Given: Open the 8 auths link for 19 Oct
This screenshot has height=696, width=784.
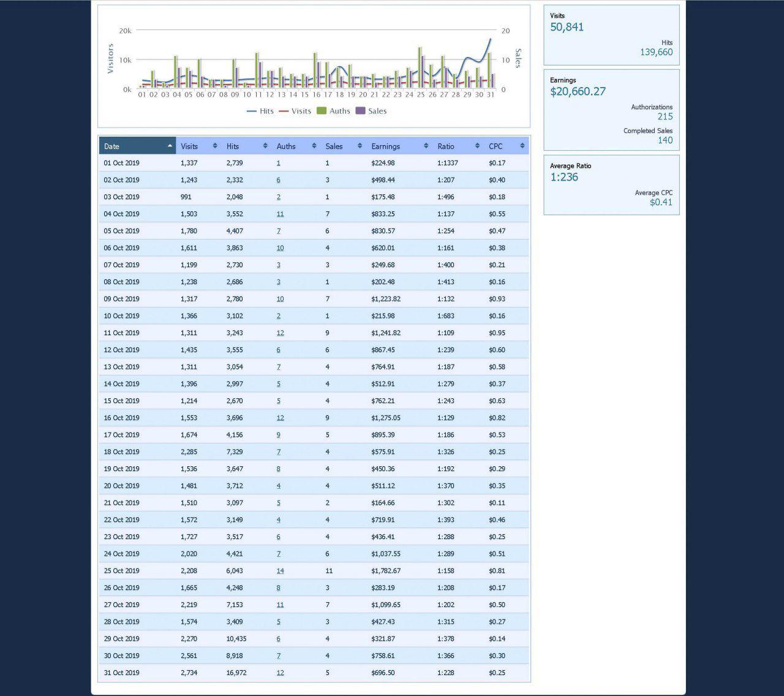Looking at the screenshot, I should (278, 469).
